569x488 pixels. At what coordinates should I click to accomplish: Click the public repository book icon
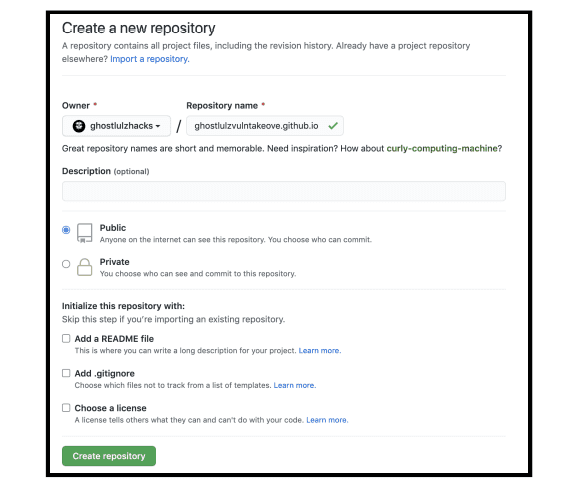[85, 233]
